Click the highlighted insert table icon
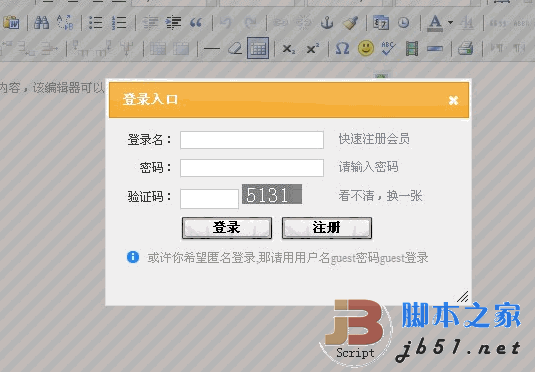Viewport: 535px width, 372px height. (258, 48)
